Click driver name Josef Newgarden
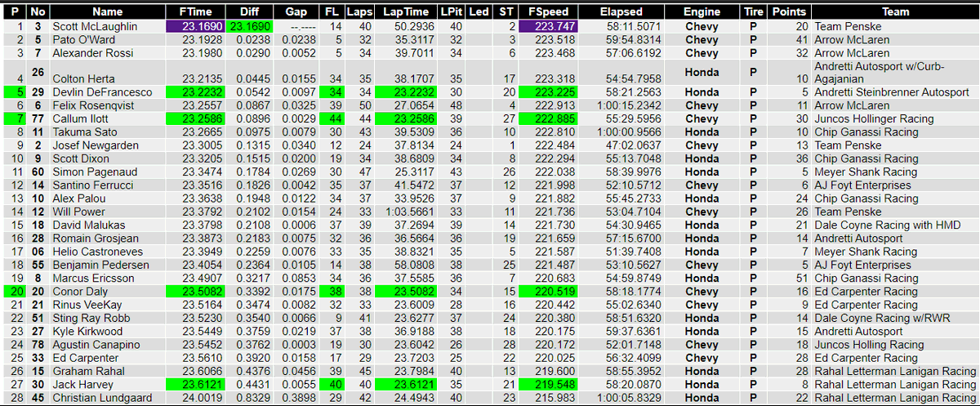Screen dimensions: 980x406 (x=95, y=145)
